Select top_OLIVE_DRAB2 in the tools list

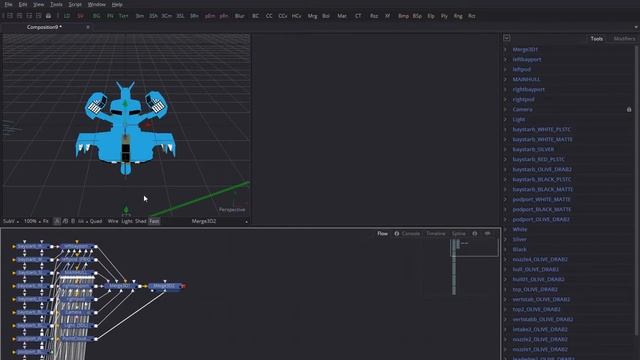tap(535, 289)
